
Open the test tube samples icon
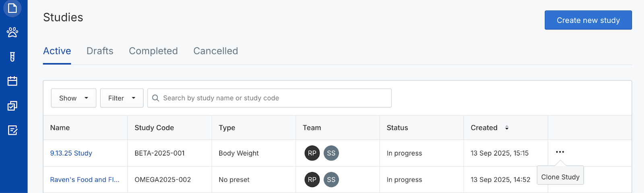[12, 57]
